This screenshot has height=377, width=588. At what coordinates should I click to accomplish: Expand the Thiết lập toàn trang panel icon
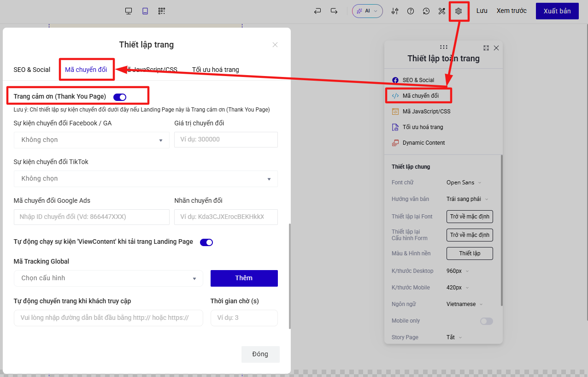point(486,48)
